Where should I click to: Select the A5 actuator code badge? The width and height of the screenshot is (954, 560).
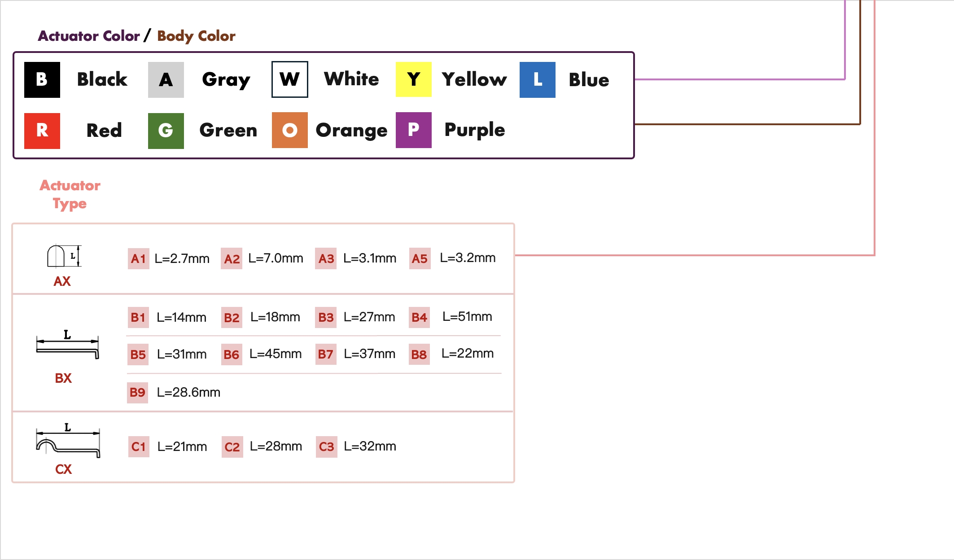click(x=420, y=258)
